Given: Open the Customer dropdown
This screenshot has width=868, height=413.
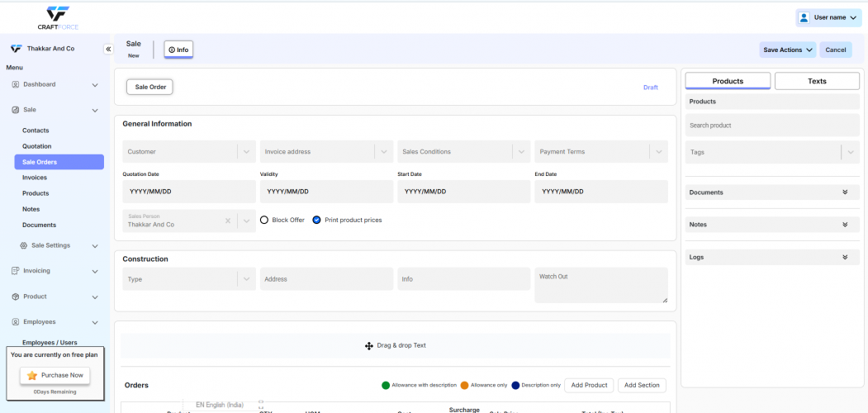Looking at the screenshot, I should tap(246, 152).
